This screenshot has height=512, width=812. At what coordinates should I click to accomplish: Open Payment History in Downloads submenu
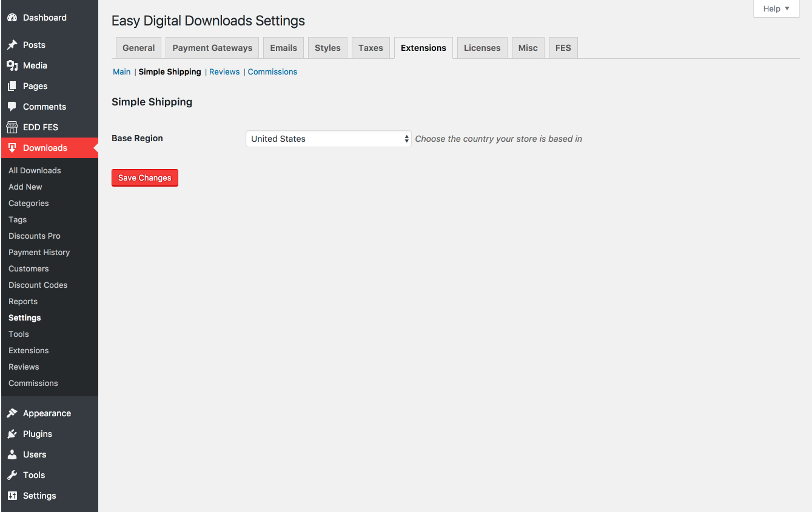pyautogui.click(x=39, y=252)
